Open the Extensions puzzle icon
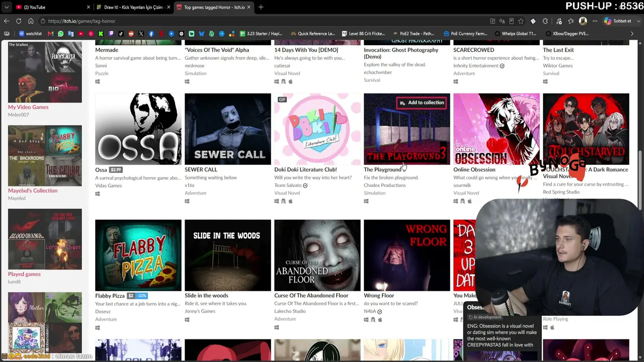The height and width of the screenshot is (362, 644). (x=545, y=21)
